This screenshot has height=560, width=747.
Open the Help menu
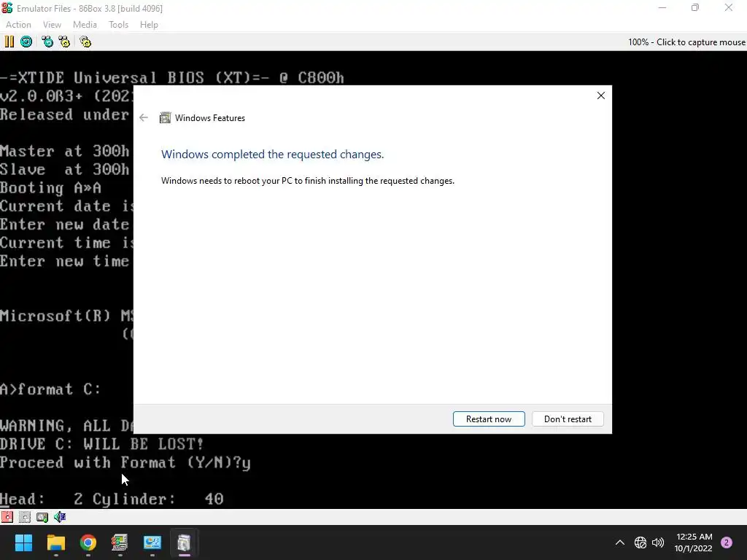coord(149,25)
